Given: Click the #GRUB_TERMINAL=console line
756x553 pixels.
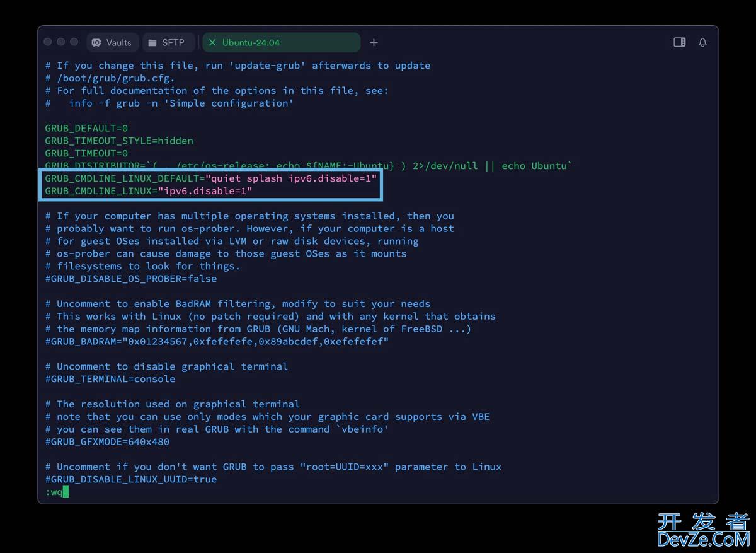Looking at the screenshot, I should pyautogui.click(x=110, y=379).
